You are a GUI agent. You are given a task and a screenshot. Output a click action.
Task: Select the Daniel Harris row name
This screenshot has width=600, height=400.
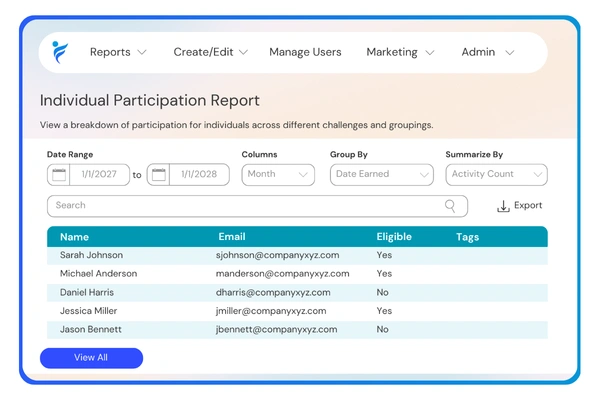(87, 292)
